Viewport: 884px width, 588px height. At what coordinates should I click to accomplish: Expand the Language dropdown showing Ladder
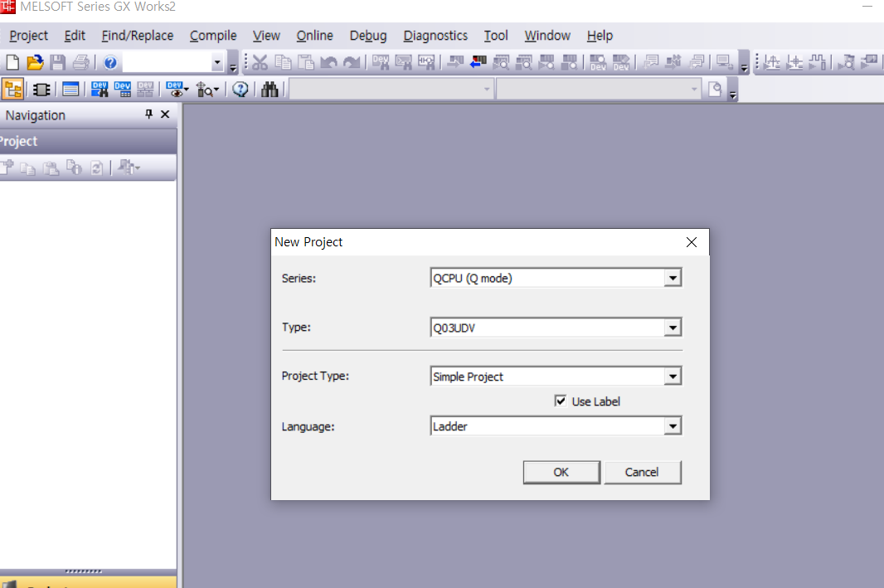click(x=673, y=426)
